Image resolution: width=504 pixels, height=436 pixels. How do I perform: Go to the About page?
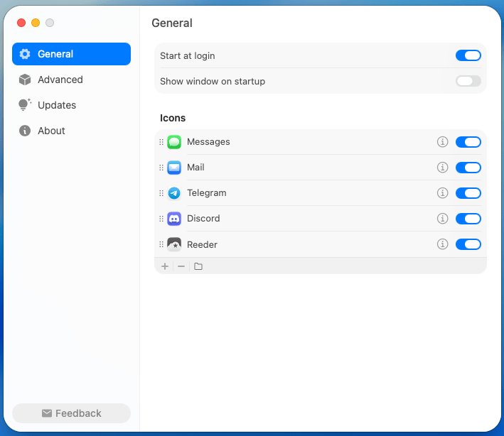click(51, 131)
